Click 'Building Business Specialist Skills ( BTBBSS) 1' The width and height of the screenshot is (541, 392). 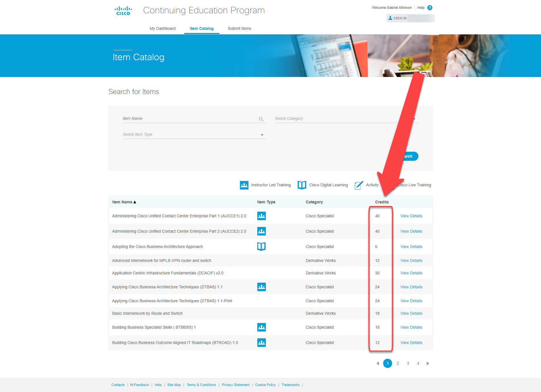point(154,327)
